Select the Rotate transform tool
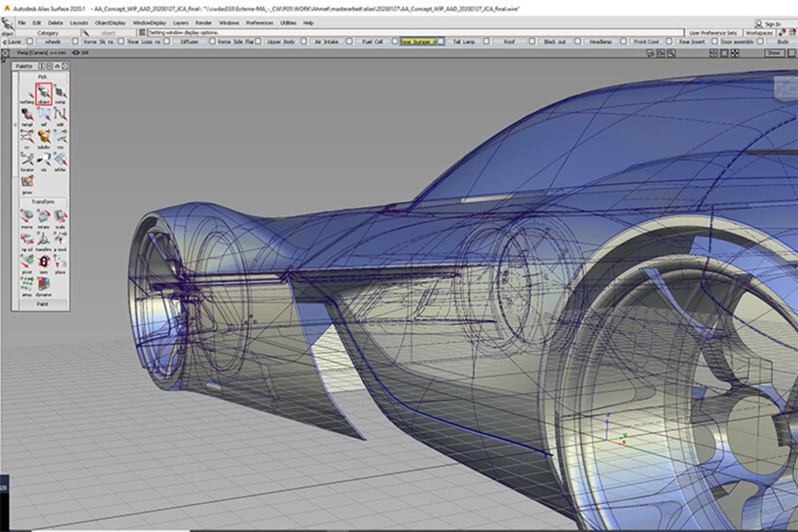 pyautogui.click(x=43, y=219)
